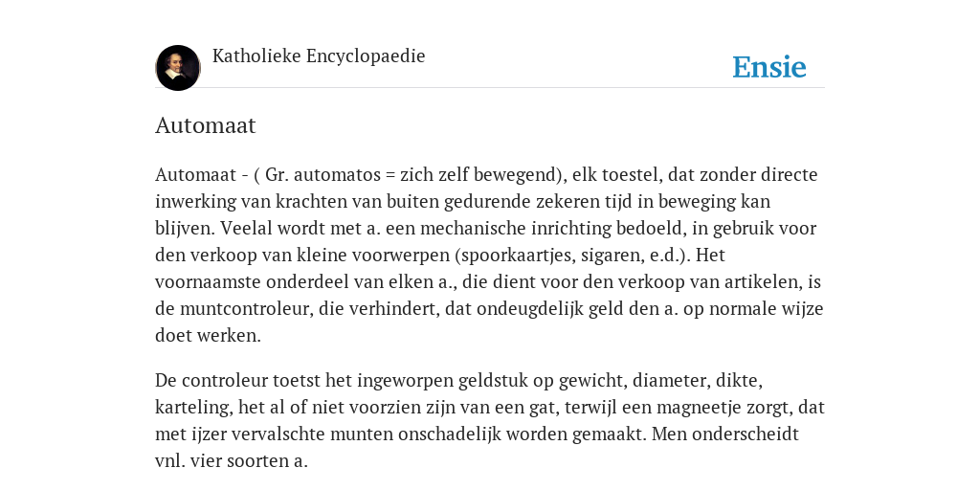Open the Ensie logo link
980x490 pixels.
tap(769, 67)
